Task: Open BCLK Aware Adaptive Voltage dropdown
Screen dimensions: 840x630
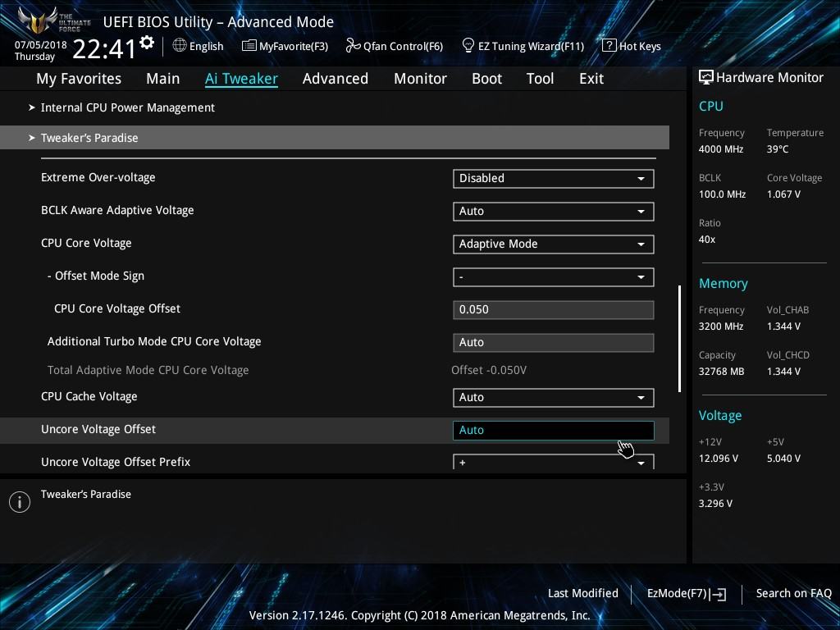Action: click(554, 211)
